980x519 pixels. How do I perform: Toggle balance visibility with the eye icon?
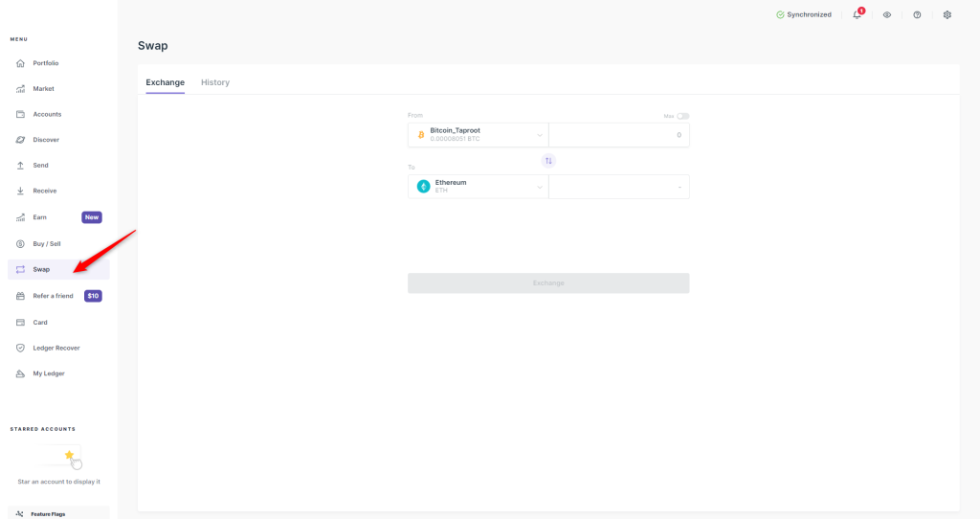click(x=887, y=15)
